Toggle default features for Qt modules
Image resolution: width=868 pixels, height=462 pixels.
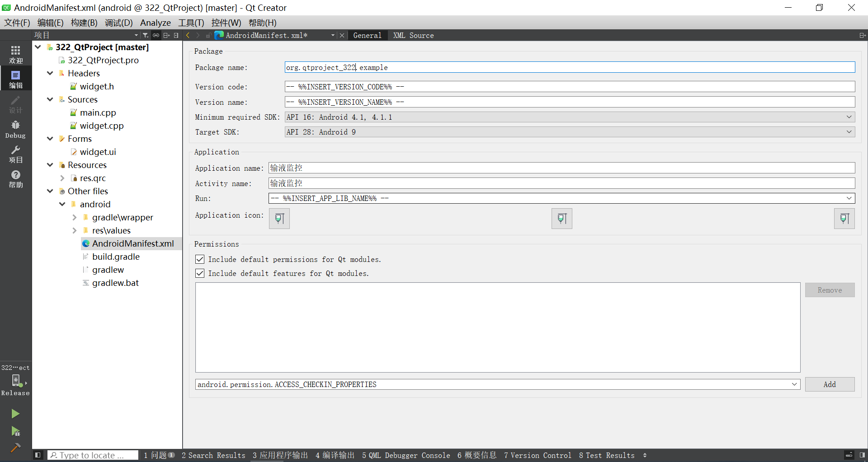[200, 273]
